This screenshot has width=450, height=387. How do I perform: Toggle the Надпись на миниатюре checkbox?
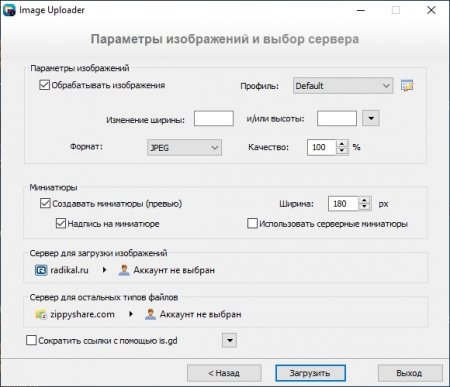pos(61,223)
